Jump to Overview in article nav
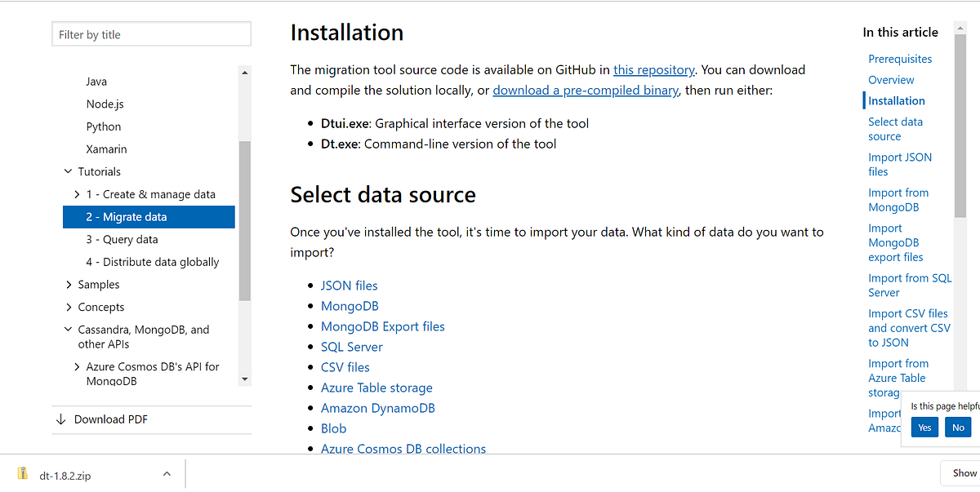Image resolution: width=980 pixels, height=492 pixels. pyautogui.click(x=891, y=80)
